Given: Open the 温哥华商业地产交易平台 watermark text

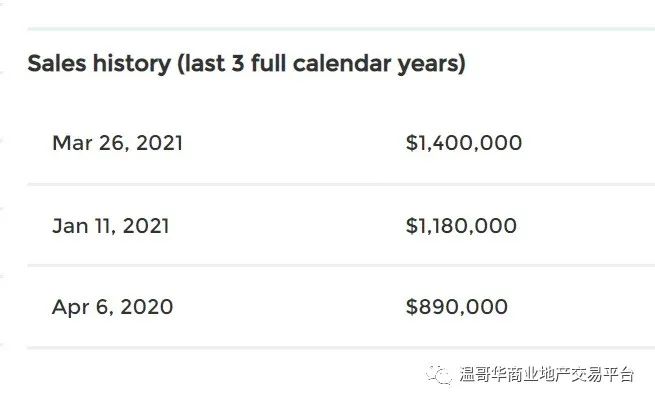Looking at the screenshot, I should pyautogui.click(x=546, y=374).
